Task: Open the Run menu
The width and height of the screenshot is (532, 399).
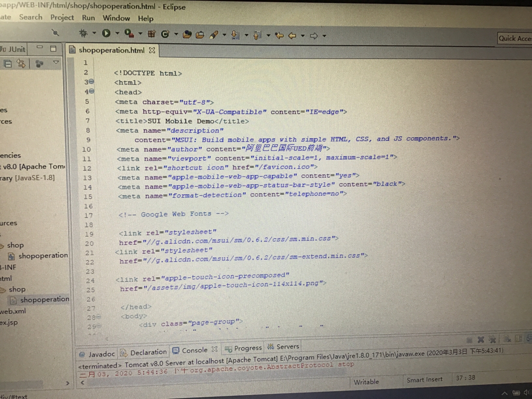Action: pos(88,18)
